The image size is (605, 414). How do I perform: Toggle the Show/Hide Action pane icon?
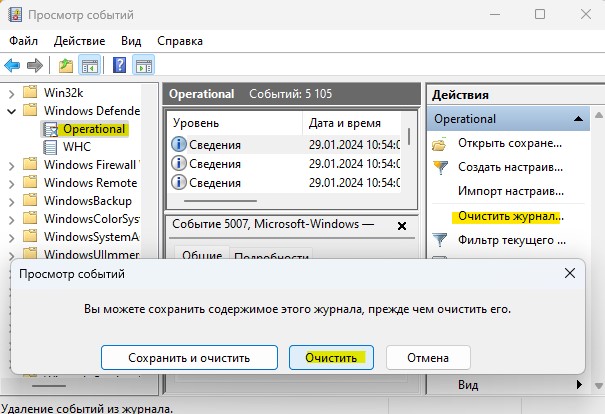(x=144, y=65)
